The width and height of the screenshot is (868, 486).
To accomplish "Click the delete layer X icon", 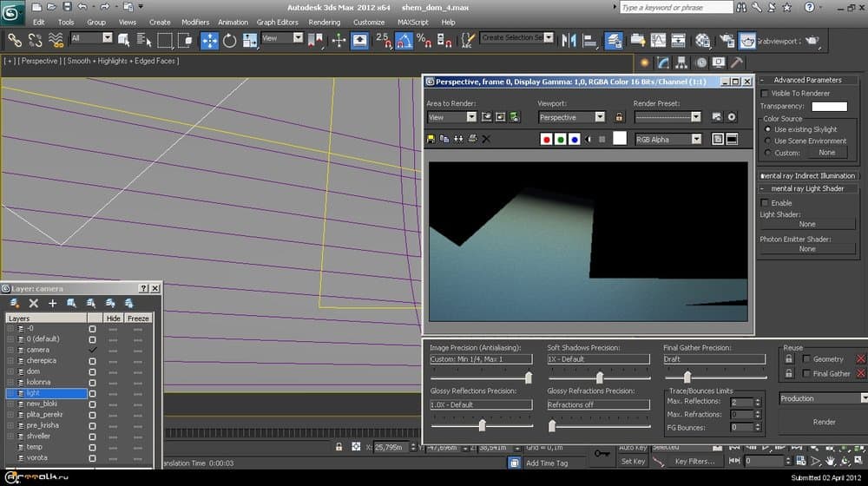I will tap(33, 303).
